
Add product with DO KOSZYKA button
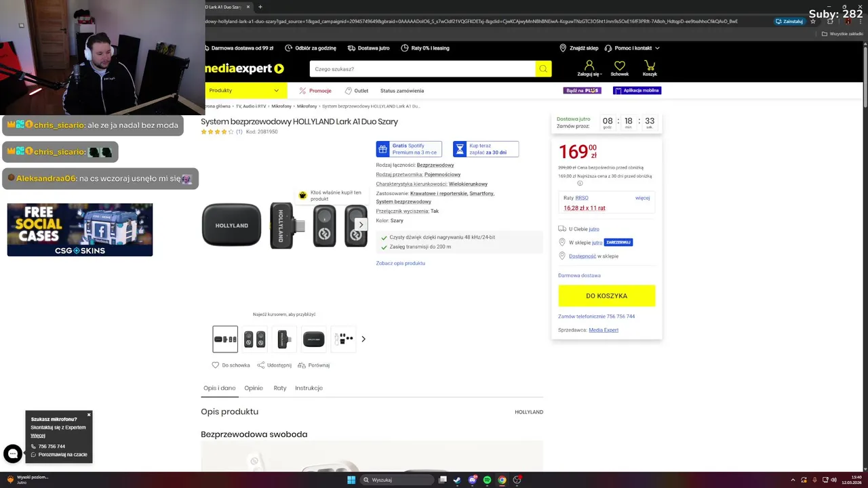[607, 296]
